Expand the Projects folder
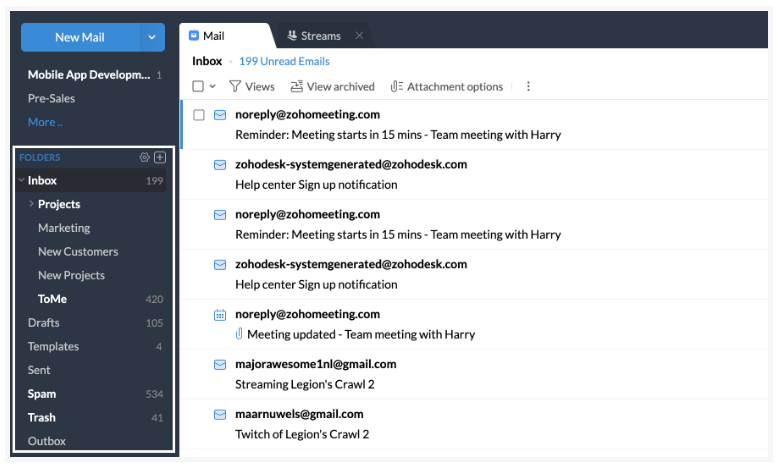The image size is (780, 465). pyautogui.click(x=31, y=203)
